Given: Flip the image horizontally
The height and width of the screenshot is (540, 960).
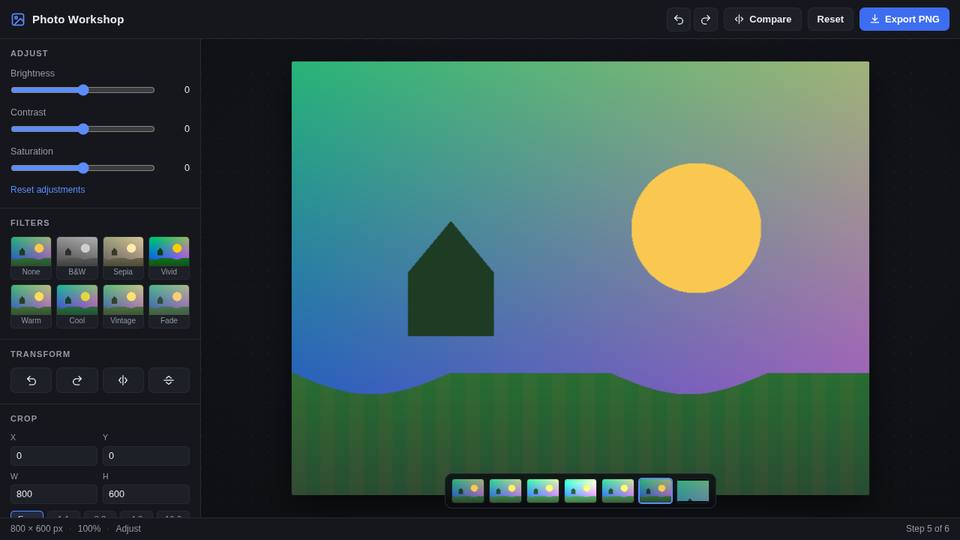Looking at the screenshot, I should tap(123, 380).
